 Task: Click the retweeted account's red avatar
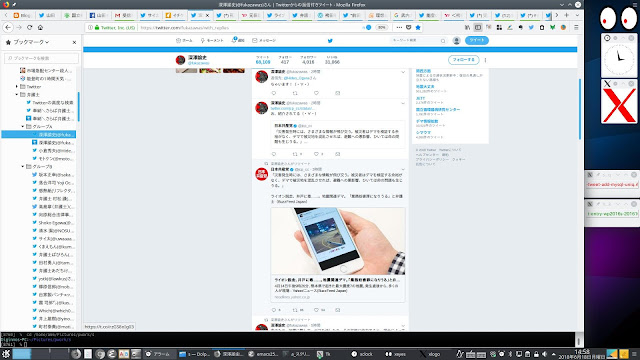click(261, 174)
